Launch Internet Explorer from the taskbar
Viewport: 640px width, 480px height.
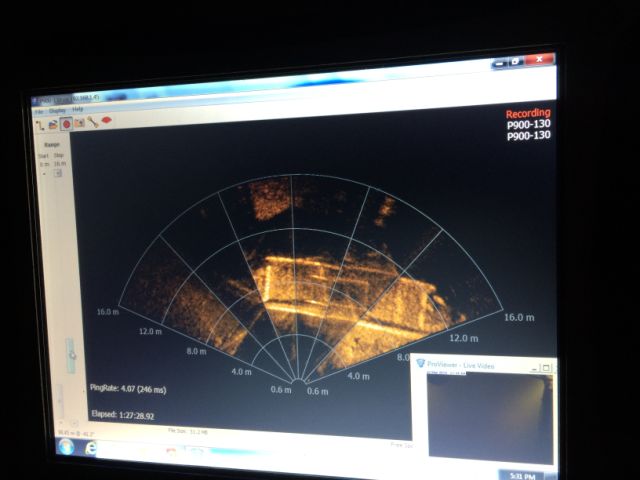pyautogui.click(x=91, y=448)
